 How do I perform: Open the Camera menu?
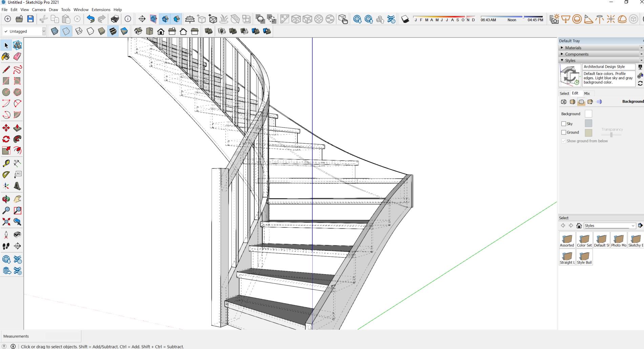coord(39,9)
